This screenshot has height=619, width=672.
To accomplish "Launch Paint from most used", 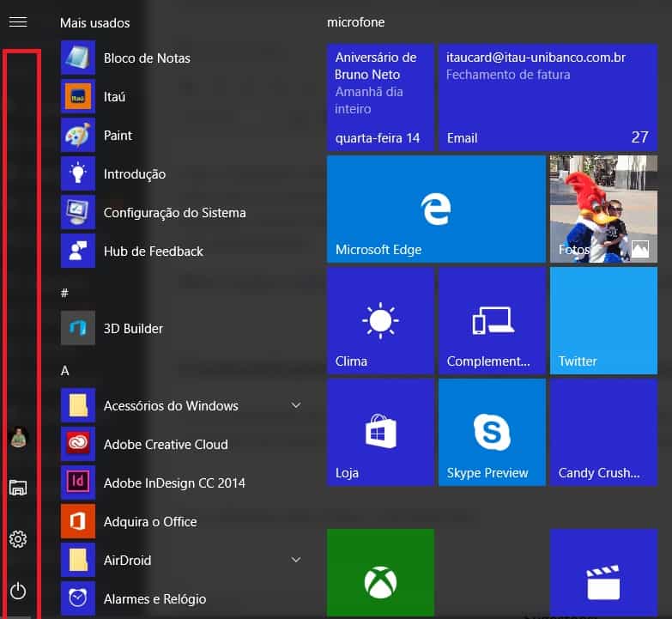I will (78, 135).
